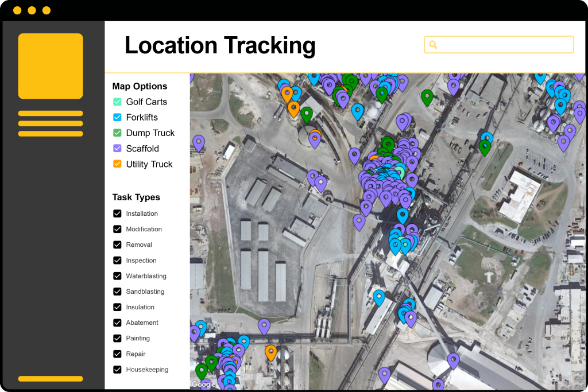588x392 pixels.
Task: Click the yellow app logo in sidebar
Action: click(50, 65)
